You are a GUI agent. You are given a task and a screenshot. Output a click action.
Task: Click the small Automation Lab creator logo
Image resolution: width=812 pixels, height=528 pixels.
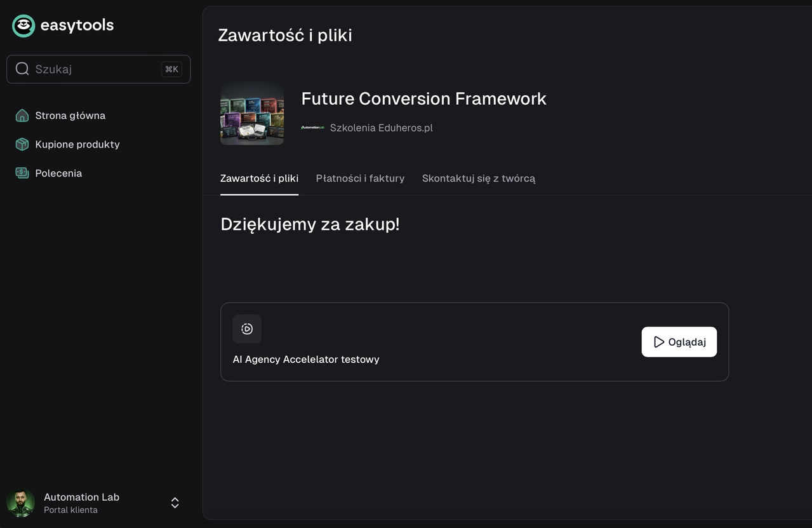click(312, 128)
